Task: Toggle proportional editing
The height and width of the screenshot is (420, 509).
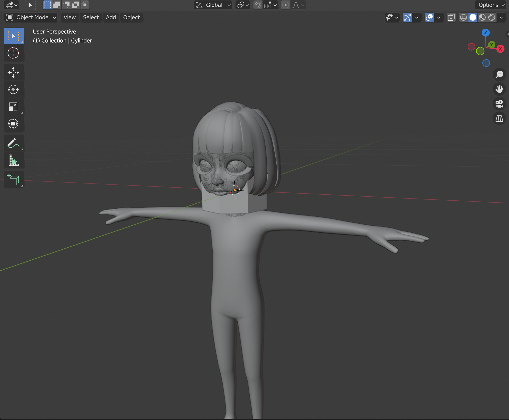Action: point(286,5)
